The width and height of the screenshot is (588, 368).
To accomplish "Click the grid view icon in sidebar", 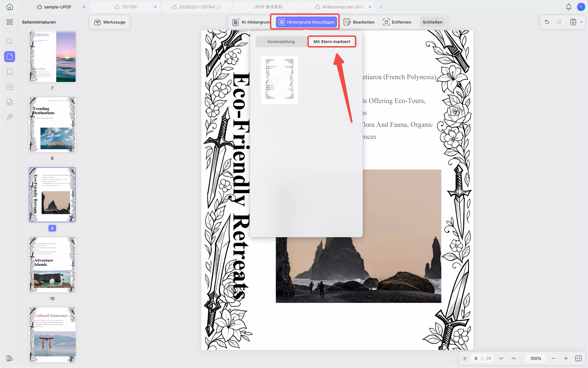I will [x=9, y=22].
